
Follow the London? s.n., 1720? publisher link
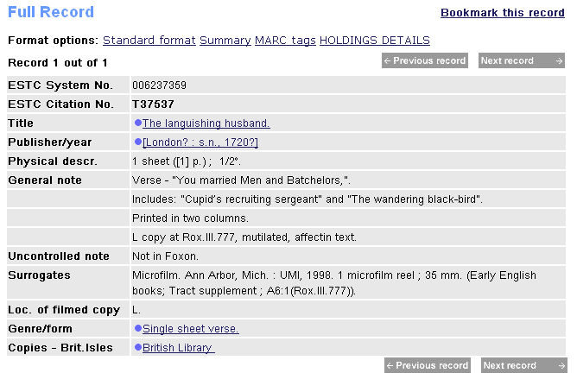(x=200, y=142)
